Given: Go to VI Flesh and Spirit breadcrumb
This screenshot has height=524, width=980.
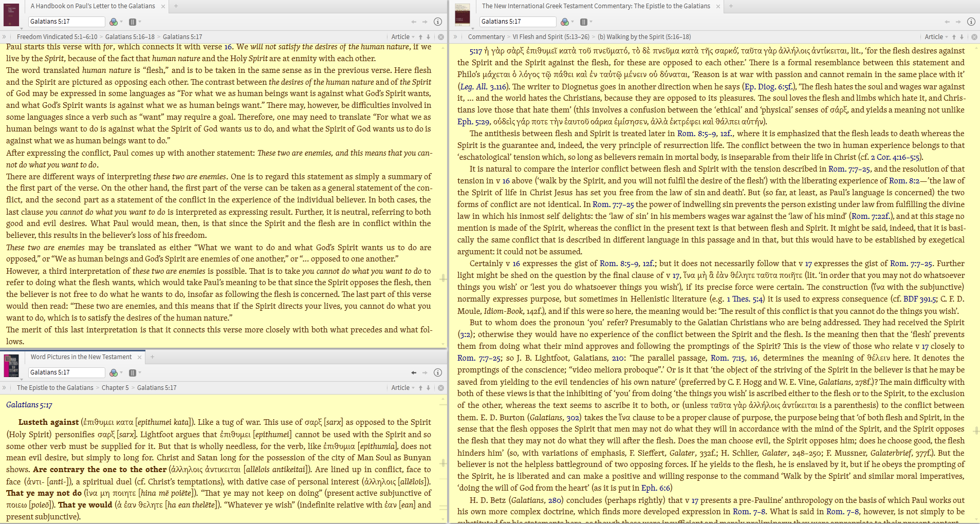Looking at the screenshot, I should tap(551, 37).
